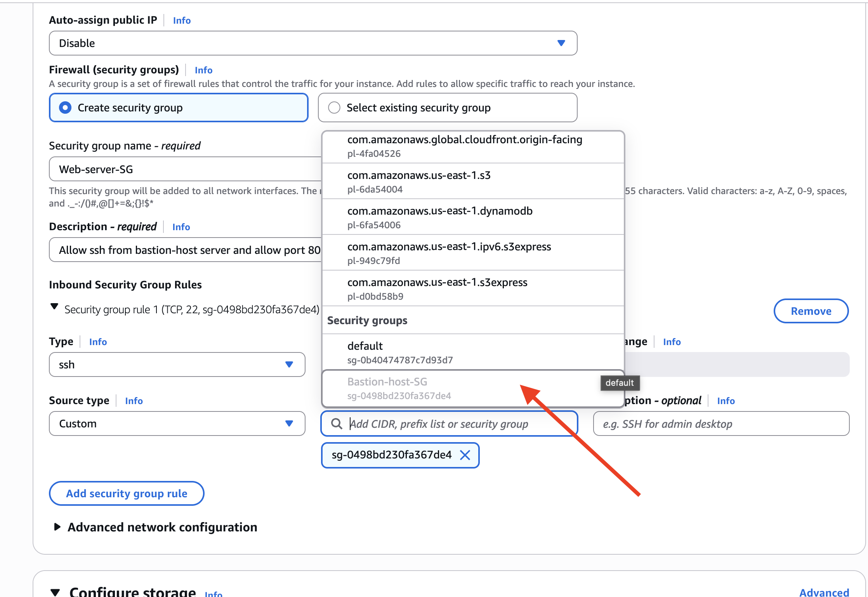The image size is (868, 597).
Task: Open Info link for Auto-assign public IP
Action: (x=182, y=20)
